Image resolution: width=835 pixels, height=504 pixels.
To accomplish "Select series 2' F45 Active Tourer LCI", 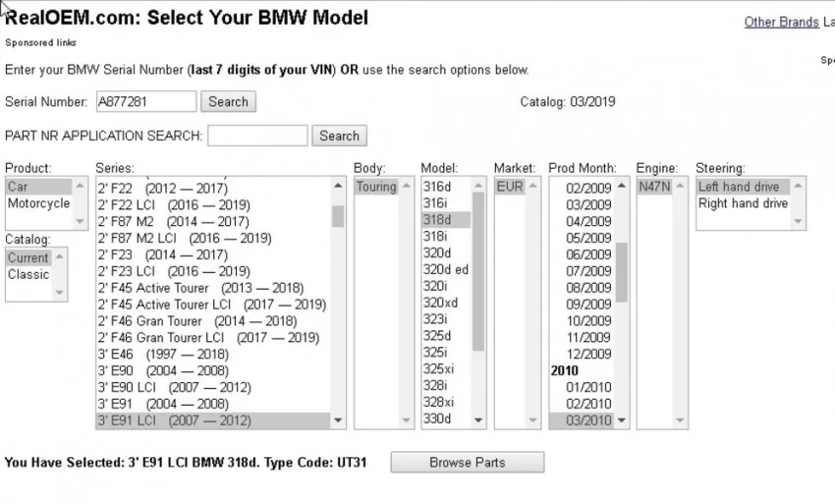I will tap(213, 305).
